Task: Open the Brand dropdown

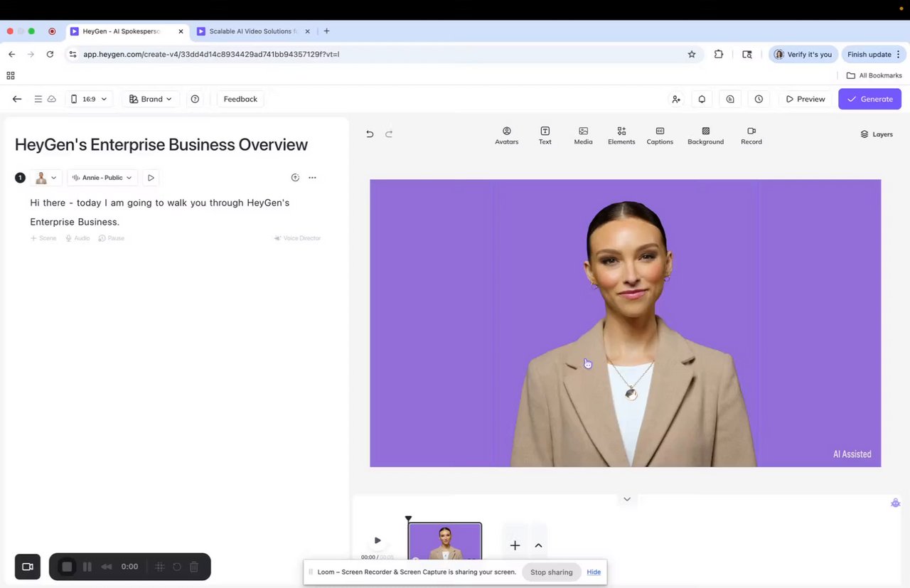Action: click(150, 99)
